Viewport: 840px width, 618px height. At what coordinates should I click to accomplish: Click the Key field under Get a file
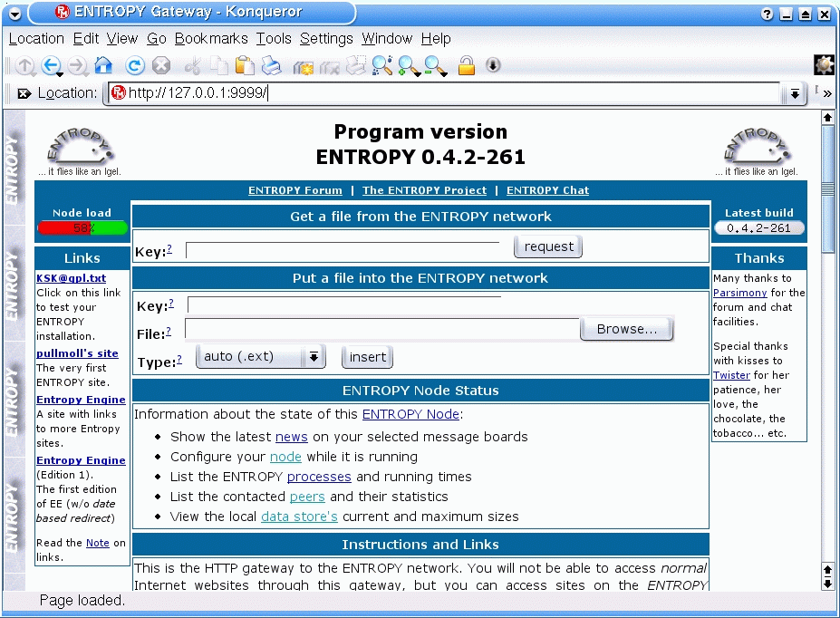point(343,250)
